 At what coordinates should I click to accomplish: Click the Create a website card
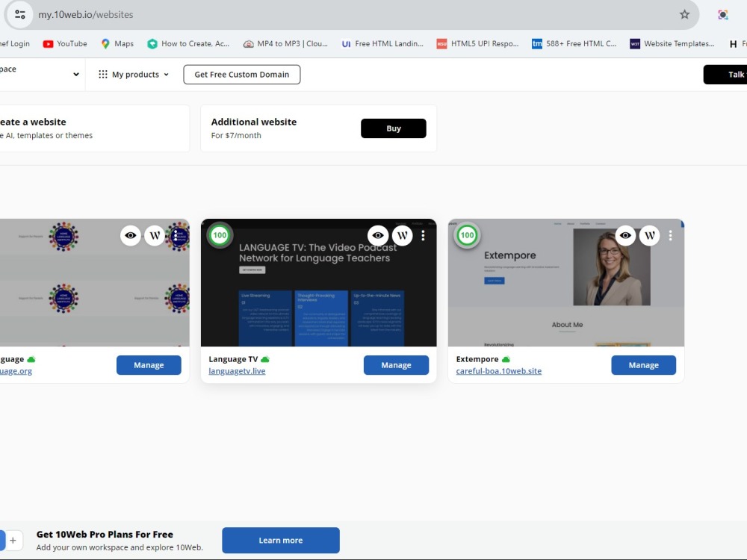click(94, 128)
